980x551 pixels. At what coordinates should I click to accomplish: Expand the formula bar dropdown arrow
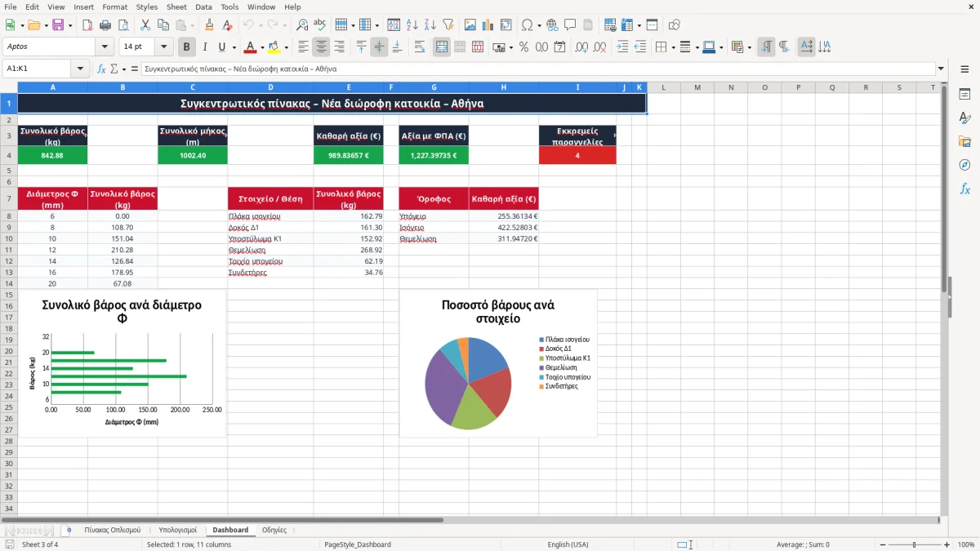(941, 69)
